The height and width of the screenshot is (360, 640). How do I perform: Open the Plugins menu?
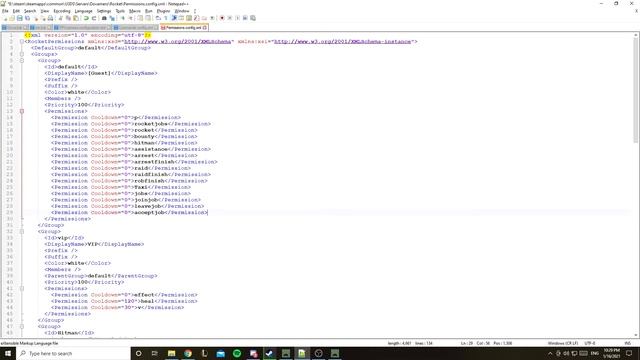pyautogui.click(x=163, y=11)
